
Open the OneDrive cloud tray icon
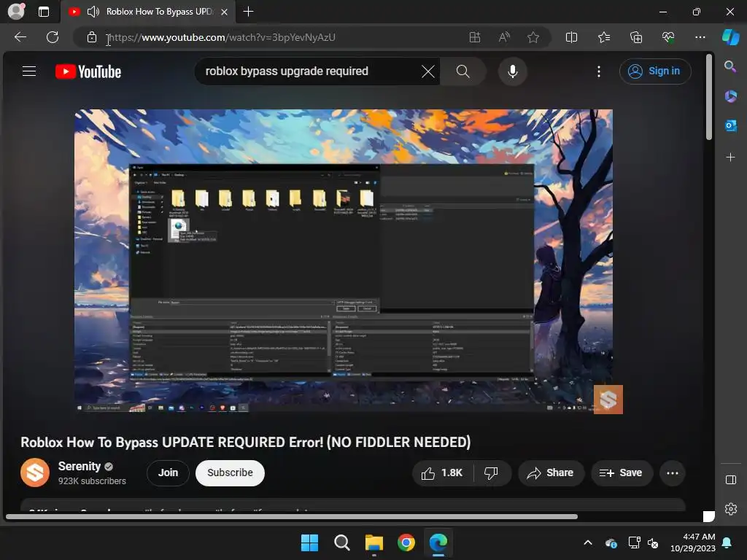click(611, 542)
